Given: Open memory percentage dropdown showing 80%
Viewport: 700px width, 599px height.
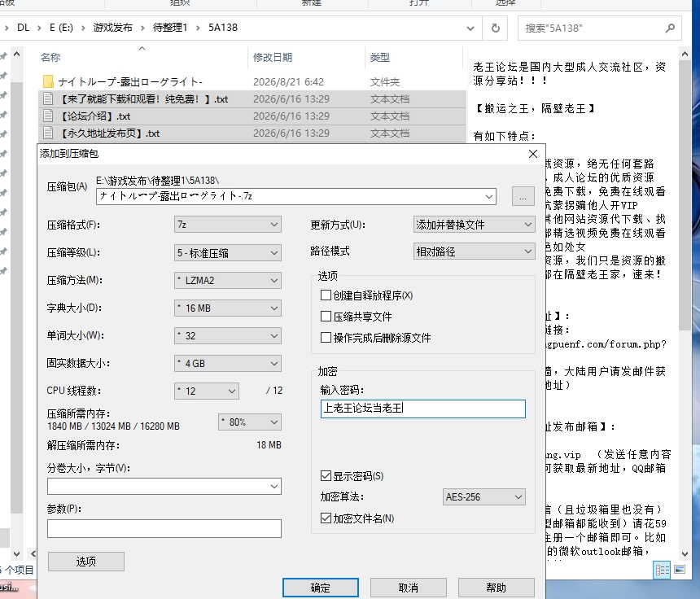Looking at the screenshot, I should (x=250, y=422).
